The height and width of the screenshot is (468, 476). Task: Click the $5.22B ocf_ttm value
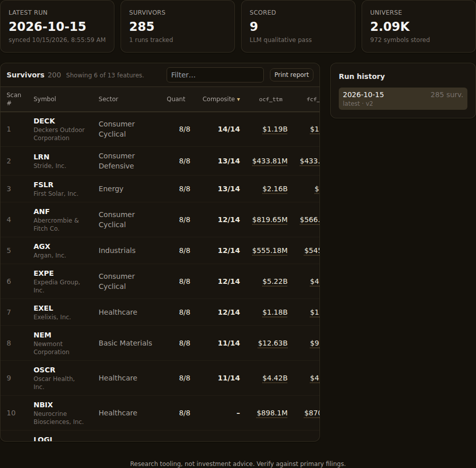point(275,281)
